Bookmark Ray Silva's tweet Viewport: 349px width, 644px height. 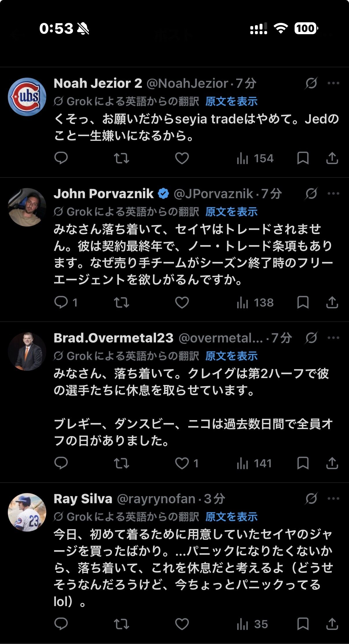303,624
